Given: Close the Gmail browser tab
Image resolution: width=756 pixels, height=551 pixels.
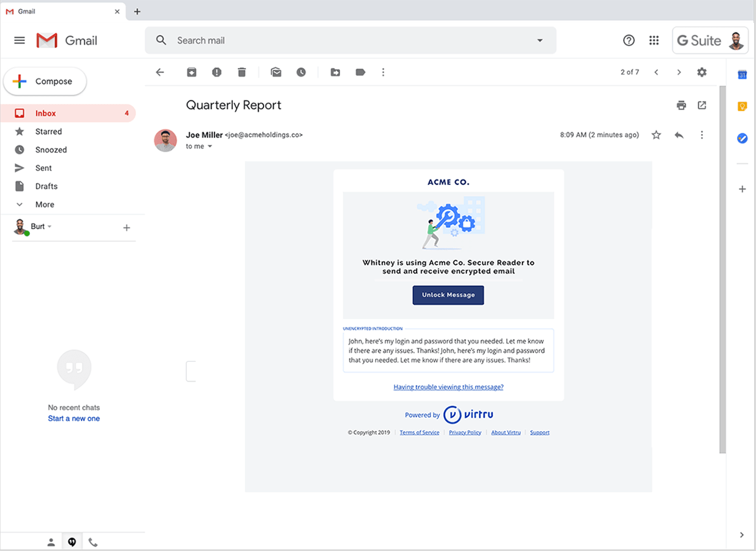Looking at the screenshot, I should point(117,12).
